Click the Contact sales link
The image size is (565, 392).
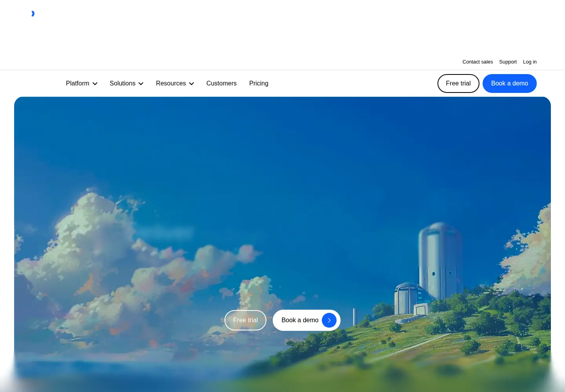pyautogui.click(x=478, y=62)
